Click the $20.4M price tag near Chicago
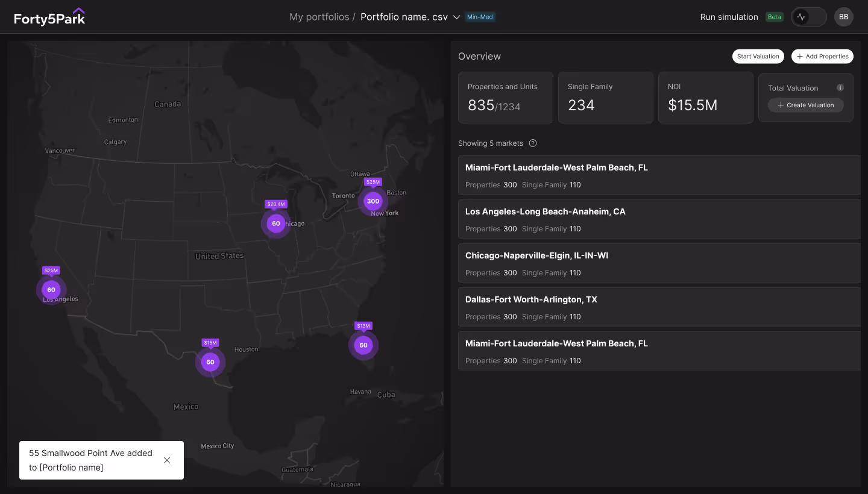 click(275, 204)
